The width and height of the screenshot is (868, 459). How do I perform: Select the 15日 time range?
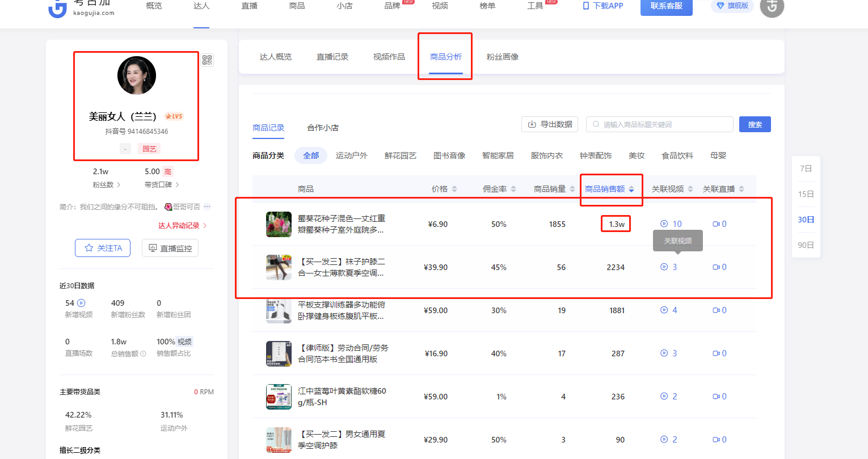806,194
